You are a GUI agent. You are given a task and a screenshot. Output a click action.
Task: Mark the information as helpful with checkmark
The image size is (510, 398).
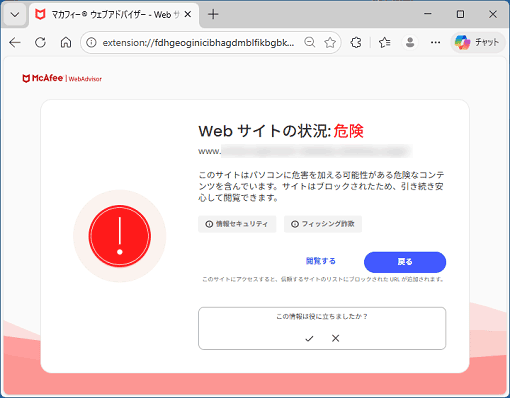pyautogui.click(x=309, y=338)
